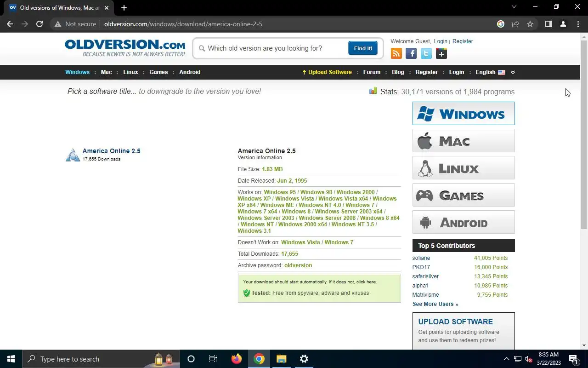
Task: Click browser Back arrow
Action: coord(10,24)
